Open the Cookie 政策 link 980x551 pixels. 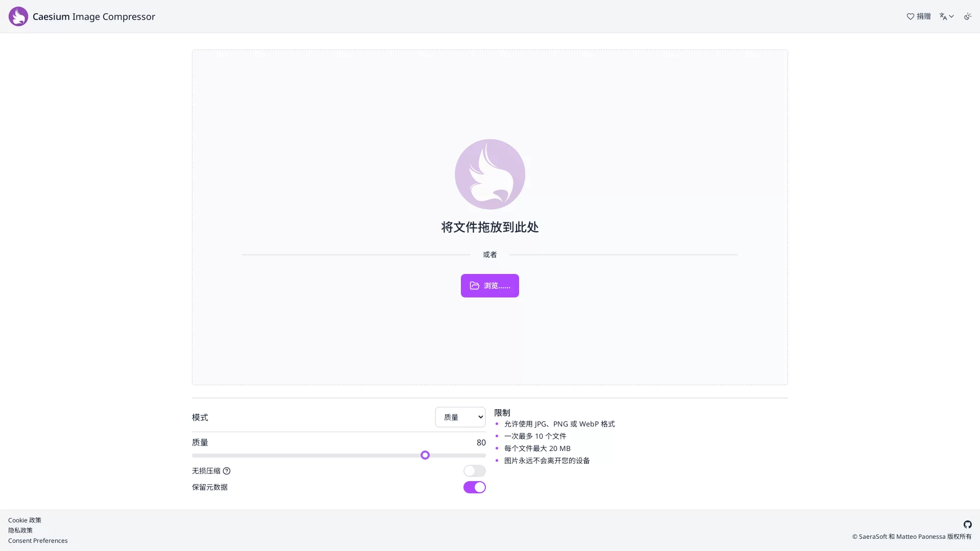(x=24, y=520)
